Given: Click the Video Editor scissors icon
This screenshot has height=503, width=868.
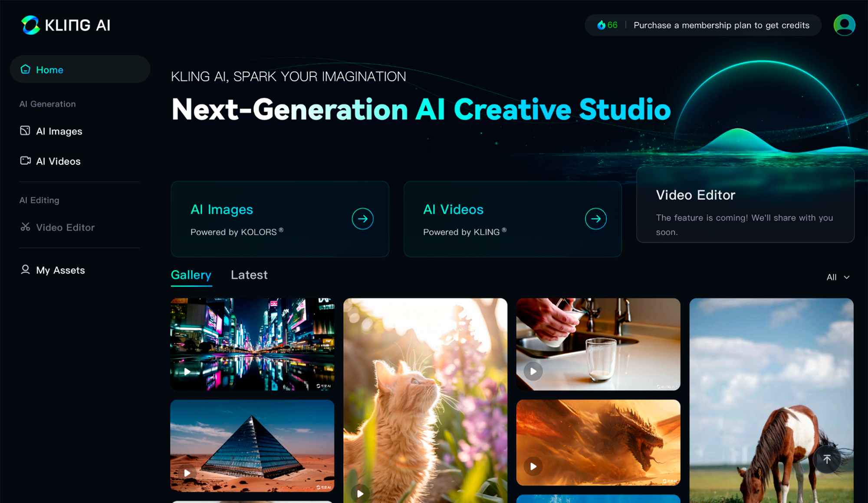Looking at the screenshot, I should [25, 226].
